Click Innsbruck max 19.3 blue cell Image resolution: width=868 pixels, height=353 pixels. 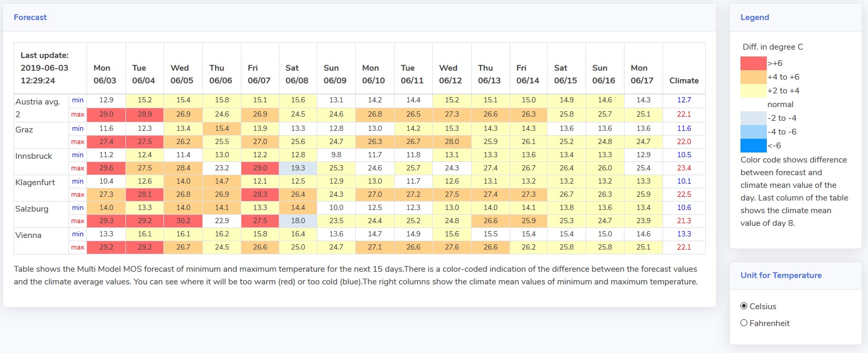click(298, 168)
